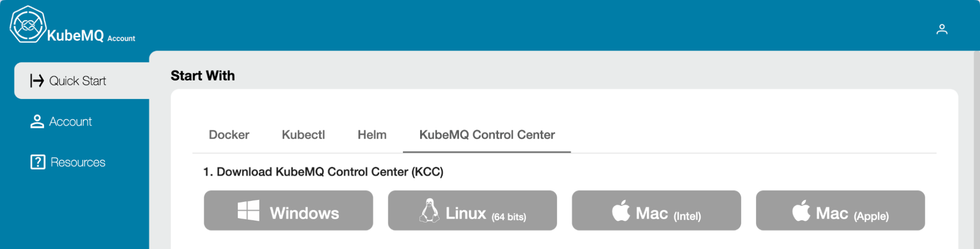Open the Quick Start sidebar menu item
The height and width of the screenshot is (249, 980).
point(77,81)
